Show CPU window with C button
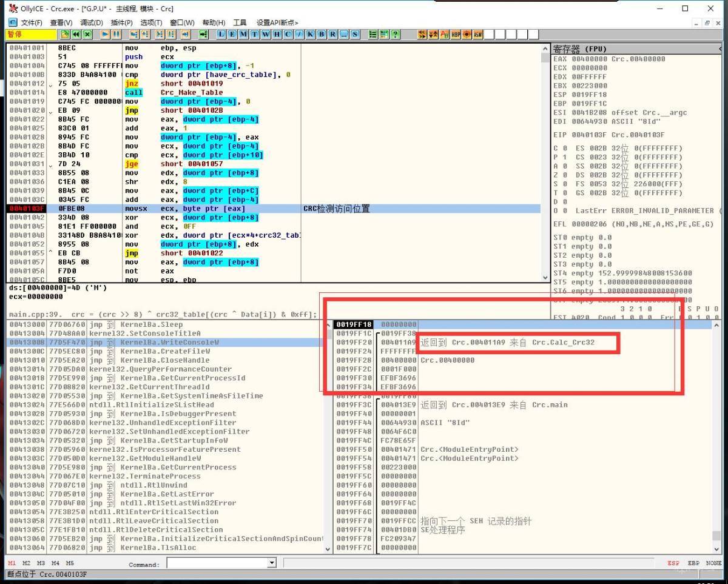The image size is (728, 584). pos(288,35)
